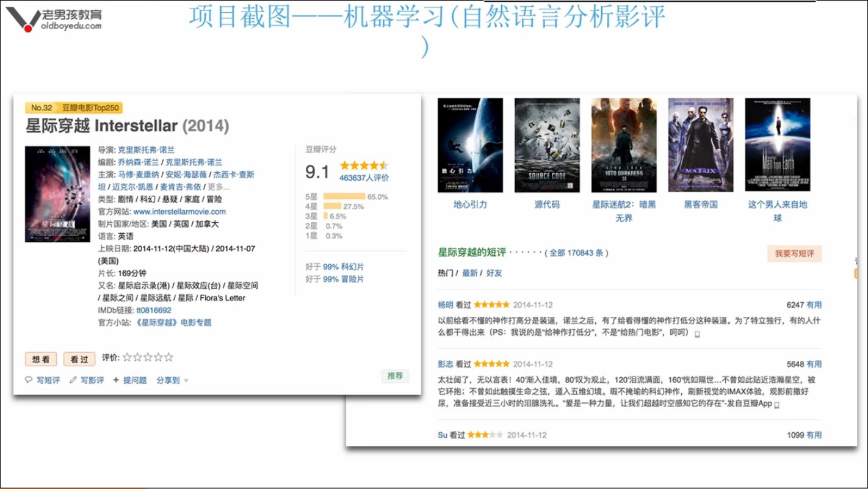Open the 豆瓣电影Top250 list link
The width and height of the screenshot is (868, 489).
(90, 108)
